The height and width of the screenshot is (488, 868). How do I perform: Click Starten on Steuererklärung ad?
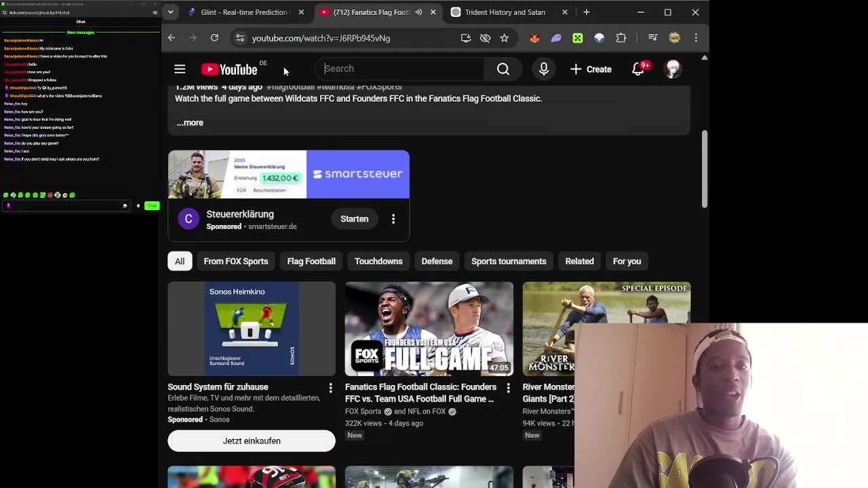(x=355, y=219)
